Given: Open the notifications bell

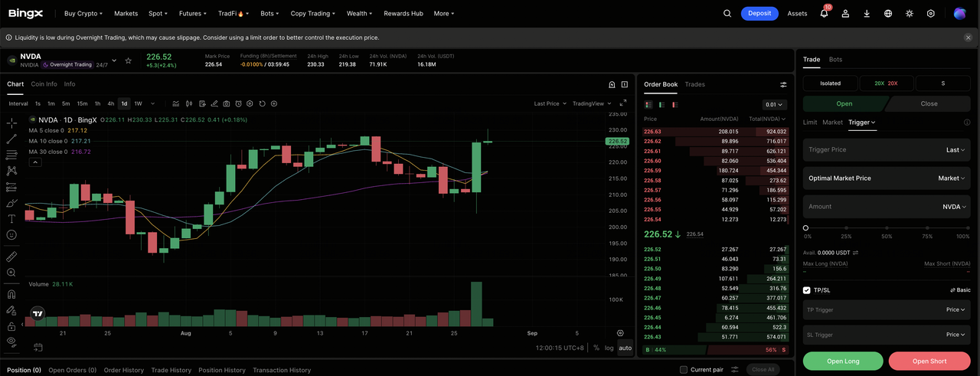Looking at the screenshot, I should coord(824,13).
